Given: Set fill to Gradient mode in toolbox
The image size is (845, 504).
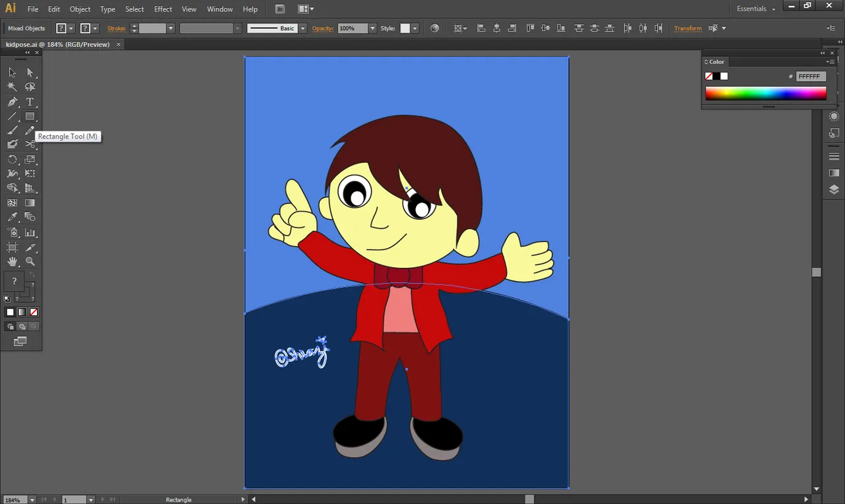Looking at the screenshot, I should click(x=22, y=312).
